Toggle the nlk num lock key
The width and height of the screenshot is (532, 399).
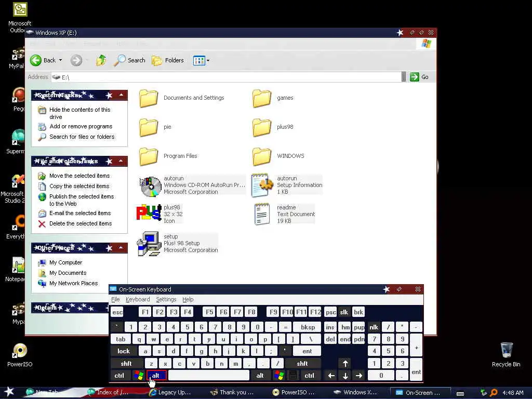pyautogui.click(x=374, y=327)
